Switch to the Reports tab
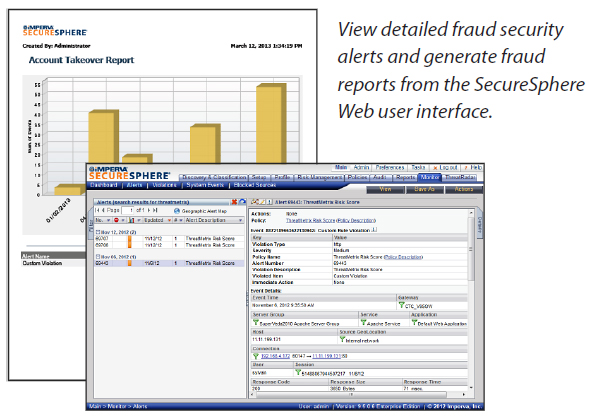This screenshot has height=418, width=589. (x=406, y=177)
